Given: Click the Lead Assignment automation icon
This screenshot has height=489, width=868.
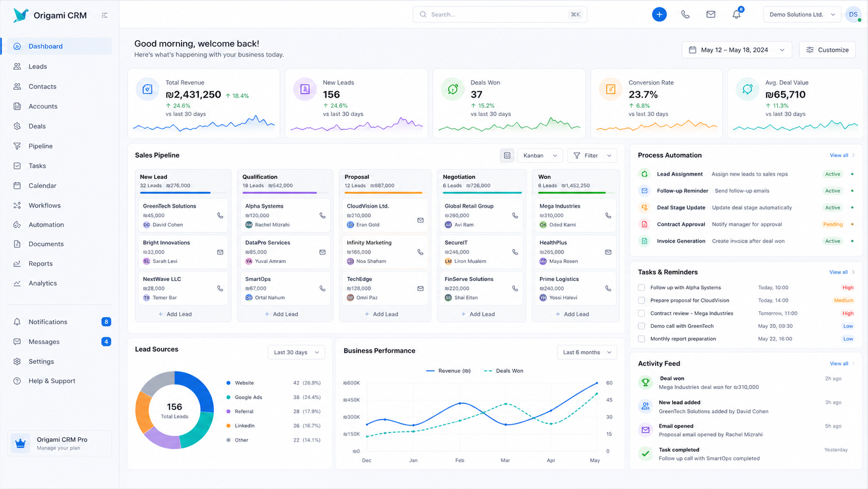Looking at the screenshot, I should 644,174.
